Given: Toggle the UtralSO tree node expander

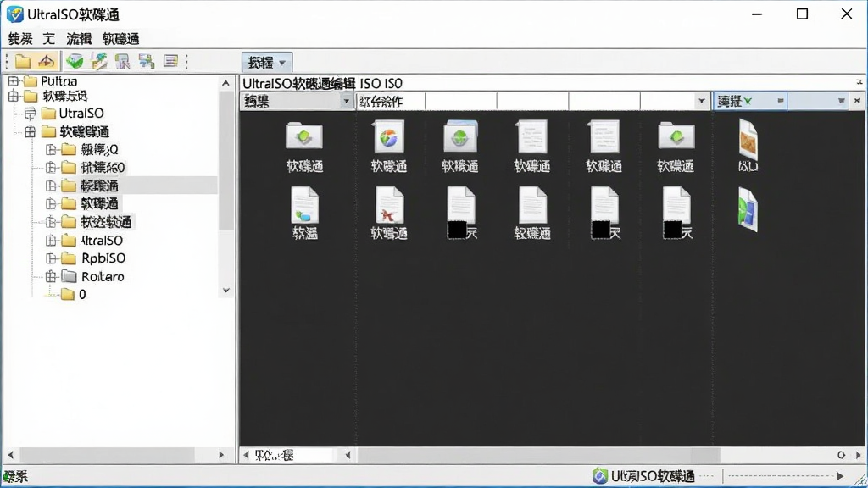Looking at the screenshot, I should pyautogui.click(x=30, y=114).
